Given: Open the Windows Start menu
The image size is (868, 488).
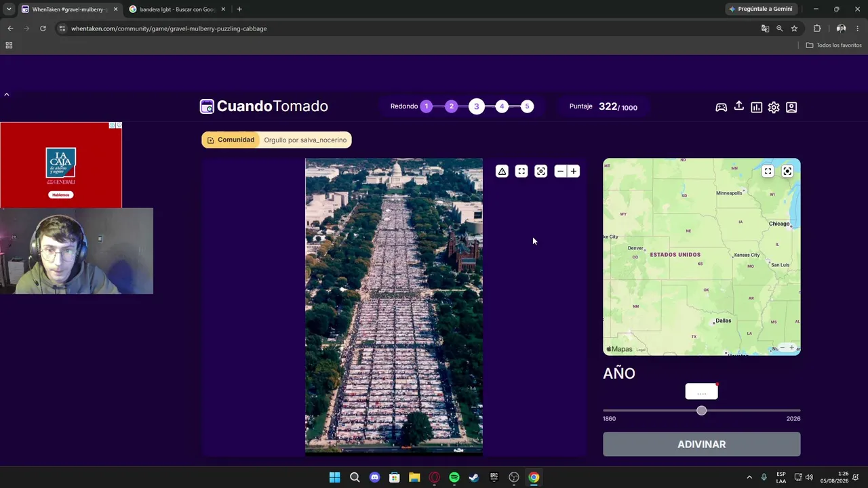Looking at the screenshot, I should [x=334, y=477].
